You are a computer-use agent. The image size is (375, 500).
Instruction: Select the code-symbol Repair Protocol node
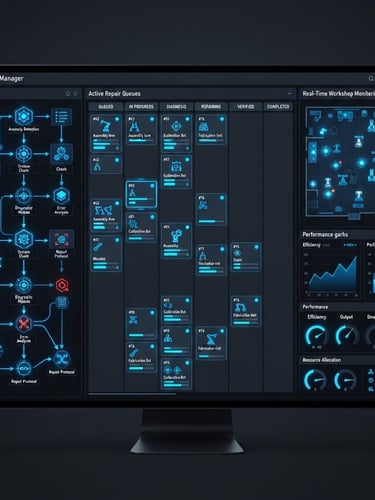(x=24, y=369)
